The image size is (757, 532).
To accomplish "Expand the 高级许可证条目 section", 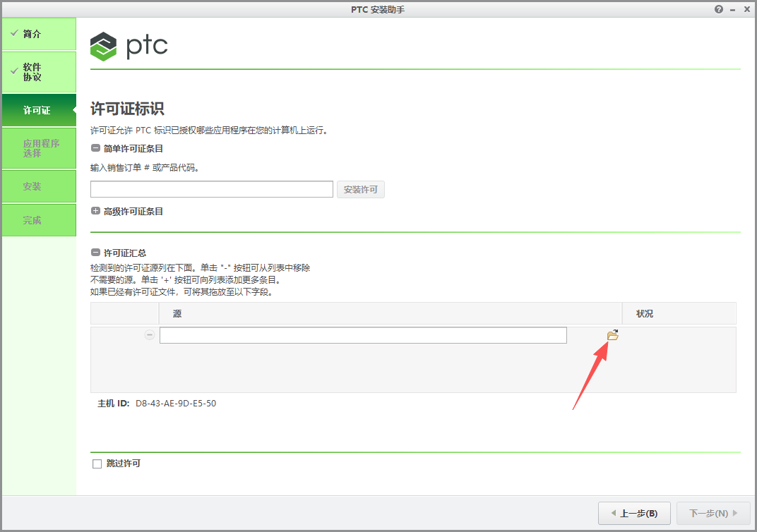I will click(x=96, y=210).
